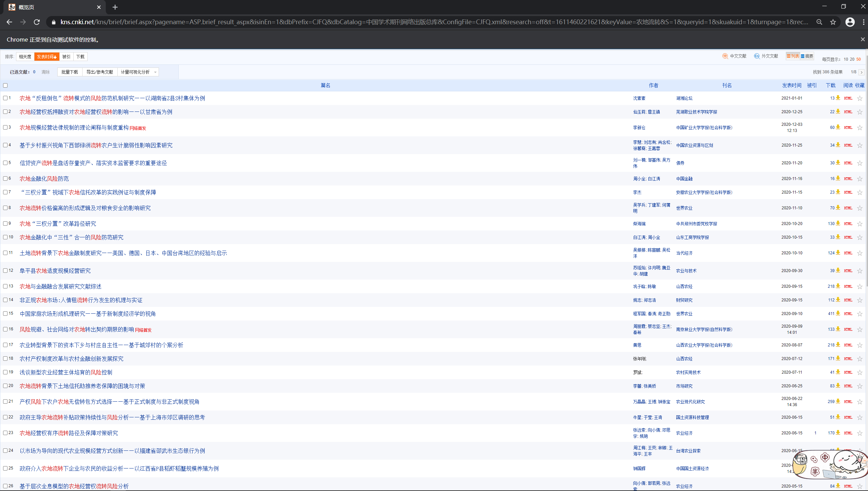The width and height of the screenshot is (868, 491).
Task: Open the Chrome profile avatar icon
Action: point(850,22)
